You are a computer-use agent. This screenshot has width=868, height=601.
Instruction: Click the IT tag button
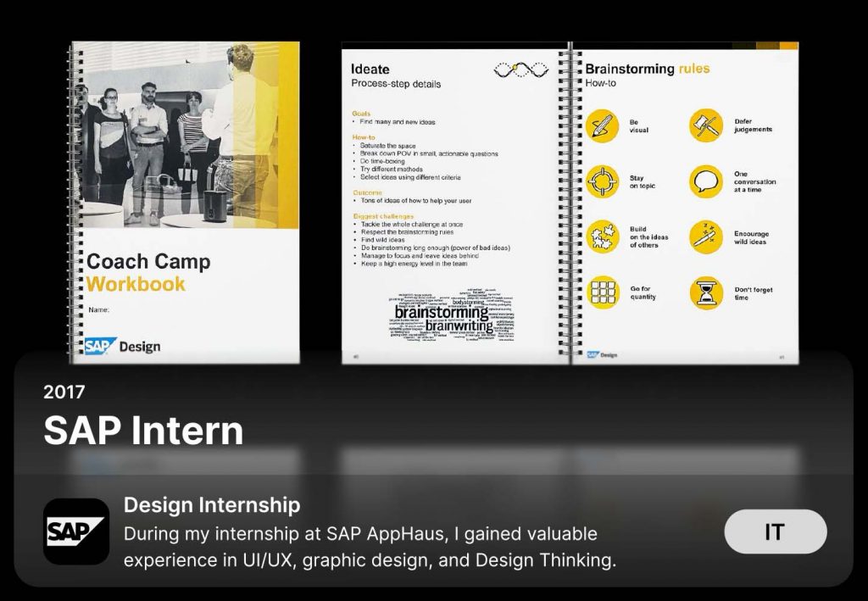pos(776,531)
